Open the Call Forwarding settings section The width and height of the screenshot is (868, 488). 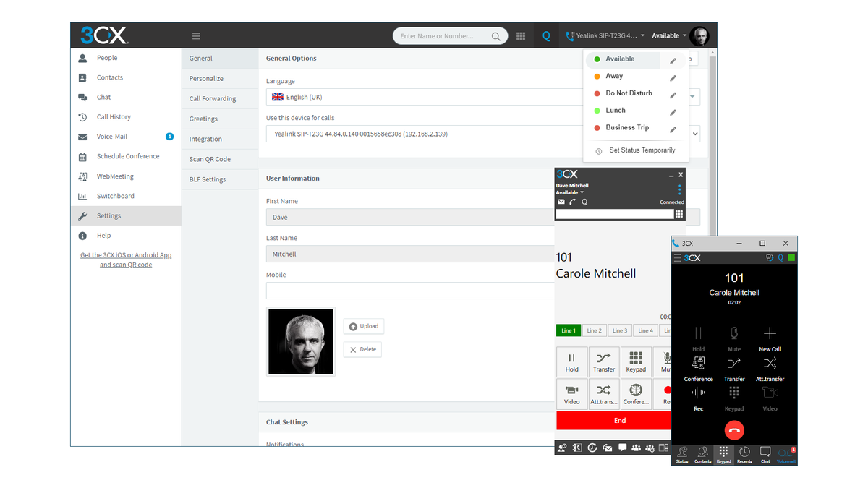tap(213, 98)
